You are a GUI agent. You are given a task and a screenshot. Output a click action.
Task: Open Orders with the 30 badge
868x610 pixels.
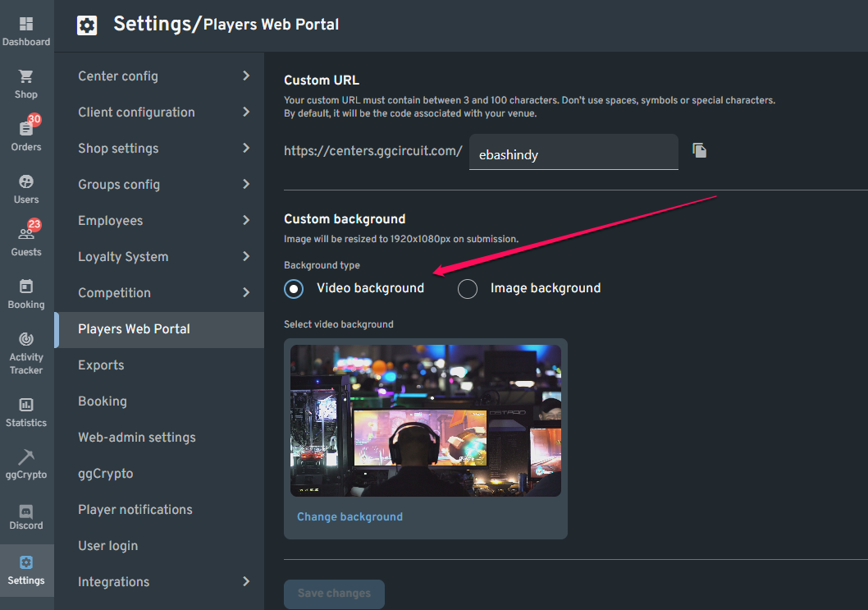point(25,132)
